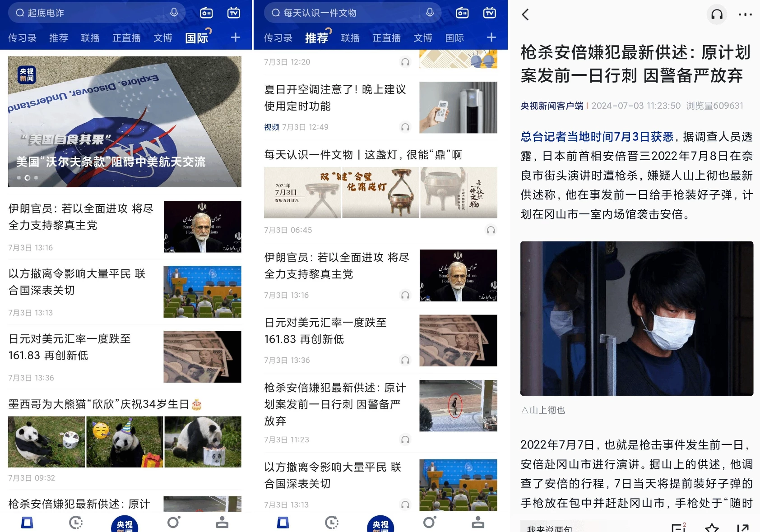Open 墨西哥为大熊猫欣欣庆祝34岁生日 article
760x532 pixels.
(105, 404)
